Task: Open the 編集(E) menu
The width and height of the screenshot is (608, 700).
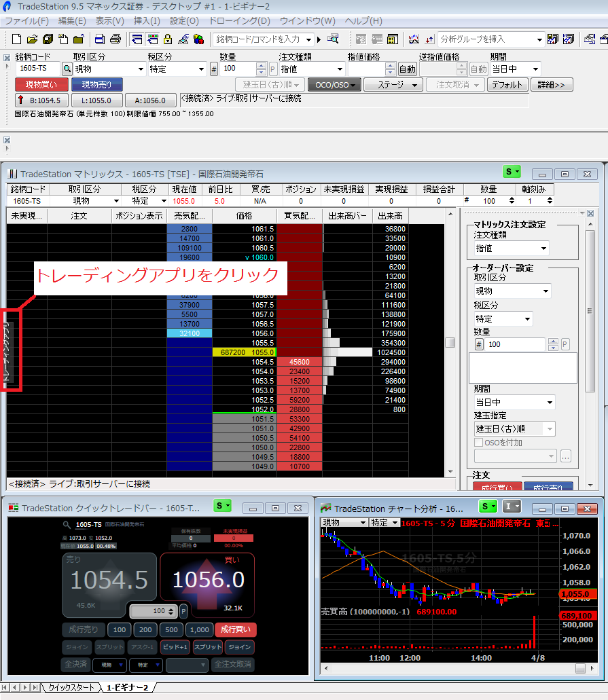Action: pyautogui.click(x=72, y=21)
